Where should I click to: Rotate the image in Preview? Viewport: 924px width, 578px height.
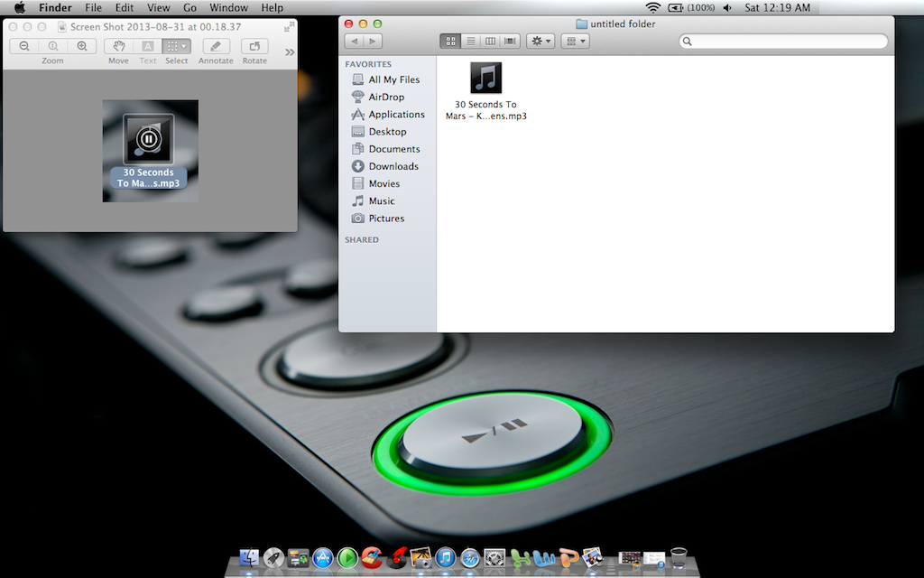(254, 46)
